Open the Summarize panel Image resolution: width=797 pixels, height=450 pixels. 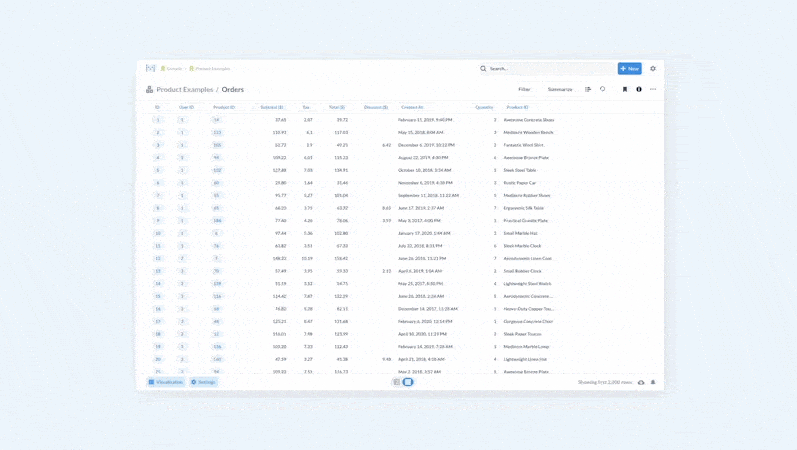pyautogui.click(x=560, y=89)
